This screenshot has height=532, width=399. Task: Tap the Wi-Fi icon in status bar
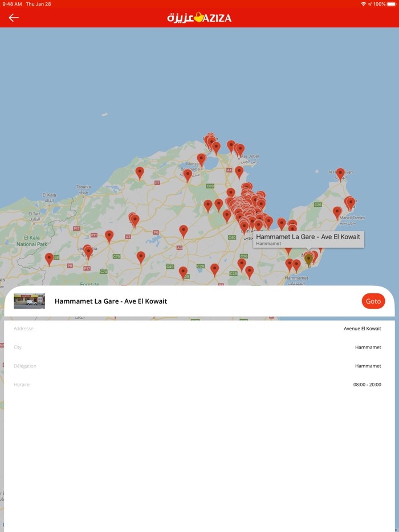[x=363, y=4]
